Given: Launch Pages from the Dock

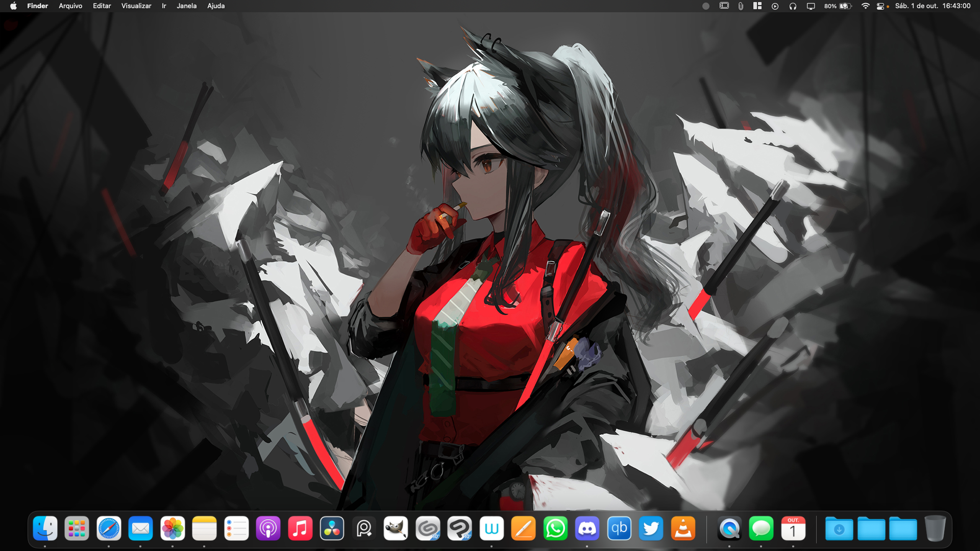Looking at the screenshot, I should (x=524, y=529).
